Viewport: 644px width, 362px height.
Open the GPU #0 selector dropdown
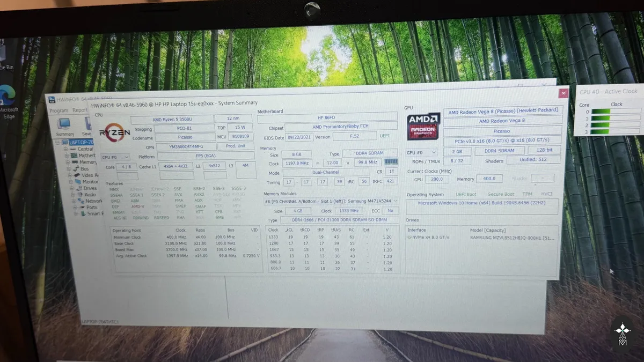click(422, 152)
